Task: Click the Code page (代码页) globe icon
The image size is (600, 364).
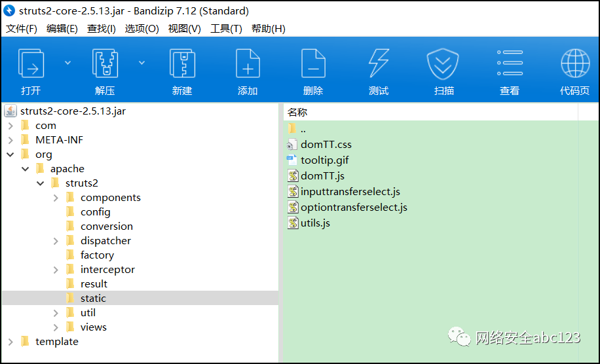Action: click(575, 63)
